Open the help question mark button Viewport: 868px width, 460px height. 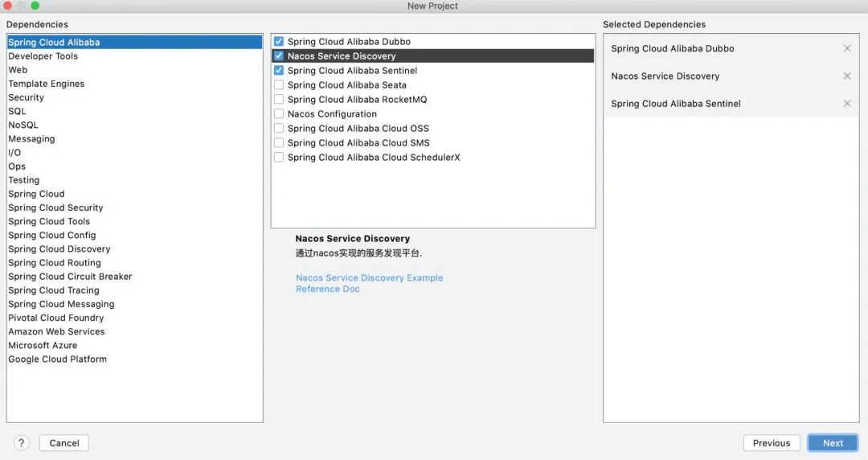click(21, 443)
